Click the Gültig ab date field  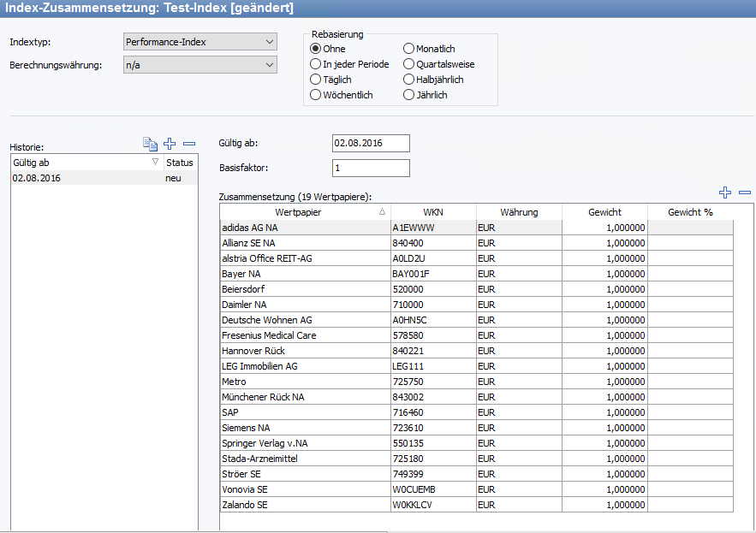(370, 143)
